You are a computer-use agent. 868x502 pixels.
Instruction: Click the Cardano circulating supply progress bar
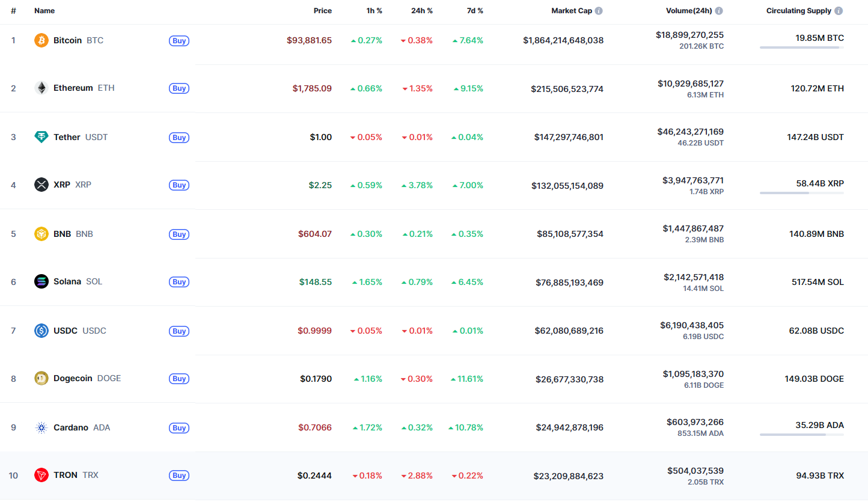point(802,434)
